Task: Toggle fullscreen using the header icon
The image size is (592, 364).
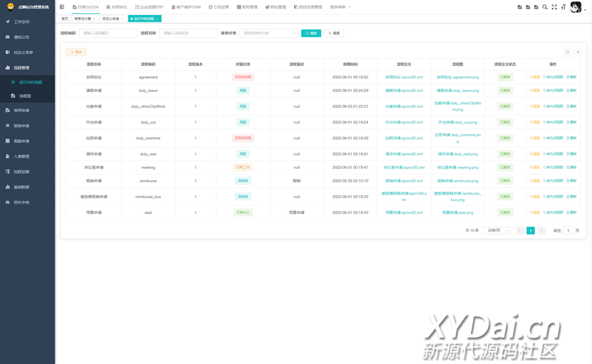Action: pos(554,7)
